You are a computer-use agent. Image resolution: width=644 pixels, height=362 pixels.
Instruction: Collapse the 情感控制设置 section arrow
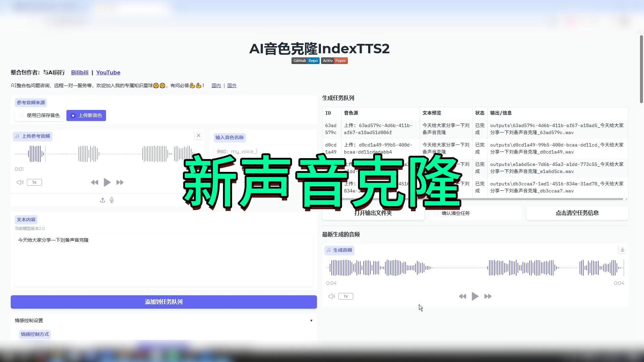click(311, 320)
